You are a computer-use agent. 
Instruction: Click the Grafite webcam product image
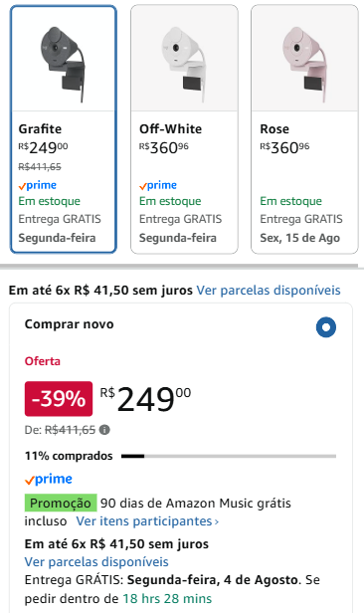(x=64, y=64)
